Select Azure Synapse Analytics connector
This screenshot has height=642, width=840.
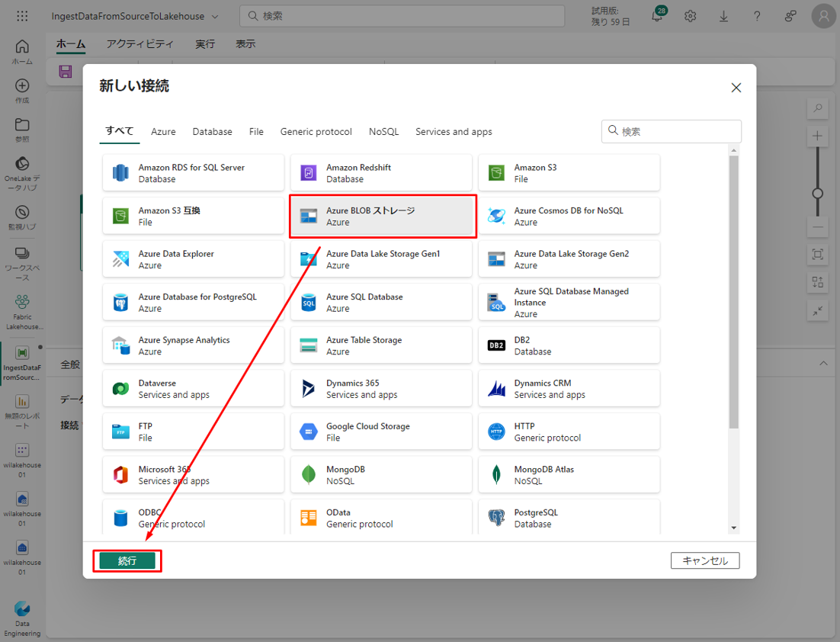coord(194,345)
